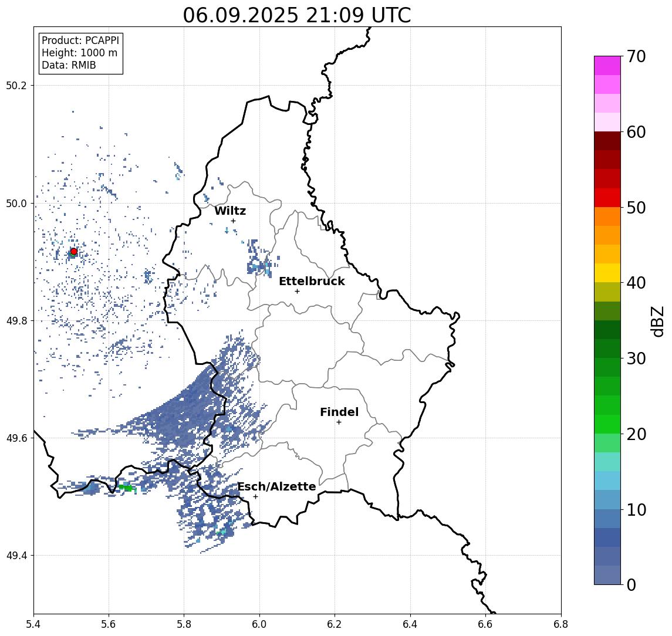This screenshot has width=672, height=636.
Task: Click the 'Product: PCAPPI' legend line
Action: pyautogui.click(x=80, y=40)
